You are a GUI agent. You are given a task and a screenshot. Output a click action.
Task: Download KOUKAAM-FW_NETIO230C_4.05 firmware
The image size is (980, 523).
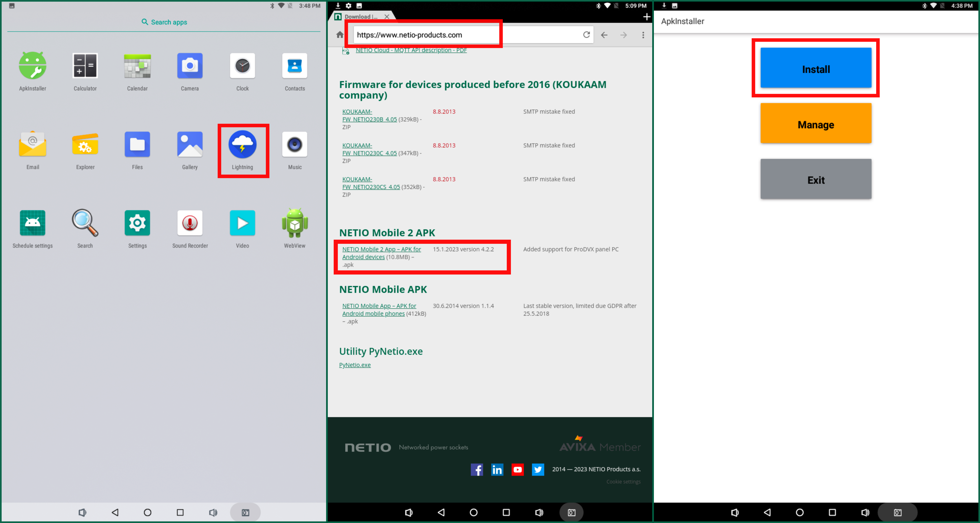pyautogui.click(x=369, y=149)
